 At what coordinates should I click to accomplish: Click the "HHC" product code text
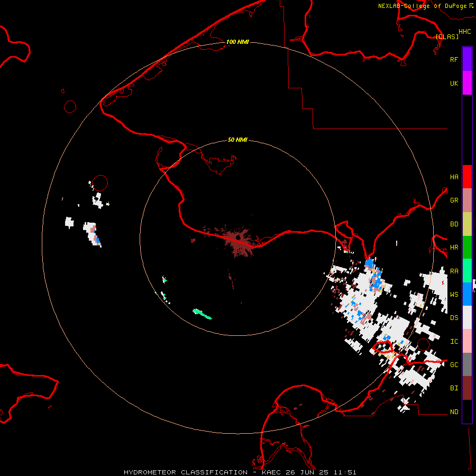[x=464, y=32]
